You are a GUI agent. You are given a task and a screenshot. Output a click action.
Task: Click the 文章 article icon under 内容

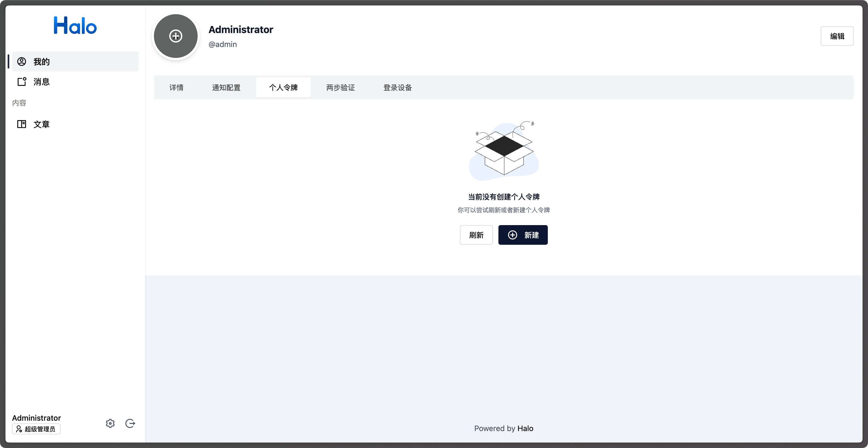[x=22, y=124]
